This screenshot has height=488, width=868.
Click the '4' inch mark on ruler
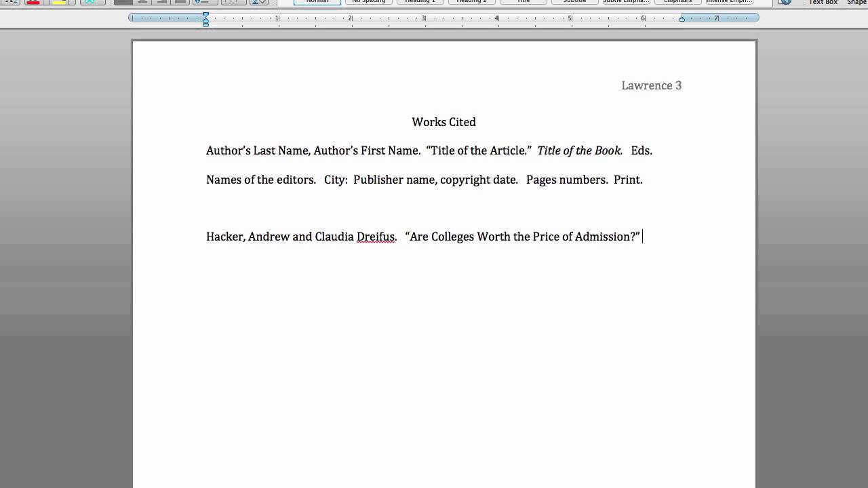tap(496, 18)
